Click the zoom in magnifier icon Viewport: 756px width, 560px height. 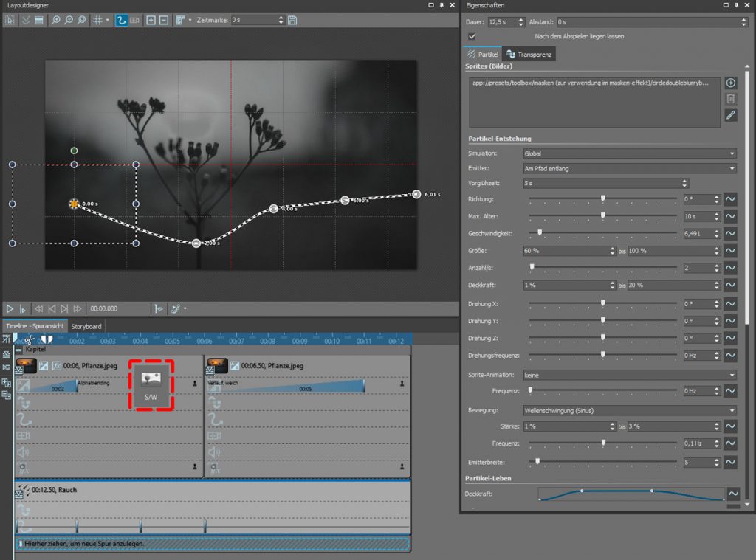point(55,20)
